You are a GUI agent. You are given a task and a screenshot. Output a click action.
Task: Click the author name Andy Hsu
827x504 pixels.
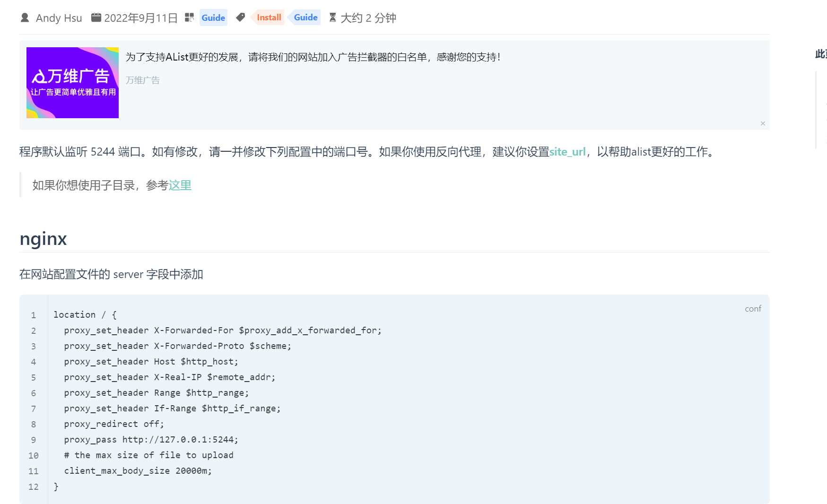tap(59, 17)
